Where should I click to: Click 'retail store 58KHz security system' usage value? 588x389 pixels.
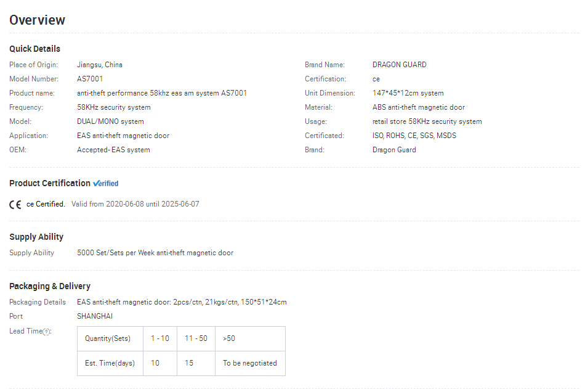(427, 121)
